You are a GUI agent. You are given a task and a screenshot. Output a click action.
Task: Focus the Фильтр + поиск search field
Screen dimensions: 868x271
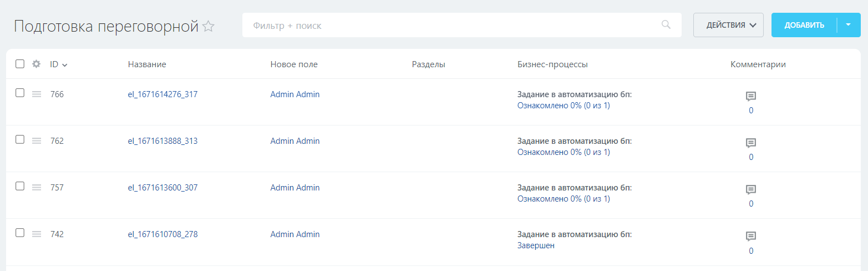point(449,26)
